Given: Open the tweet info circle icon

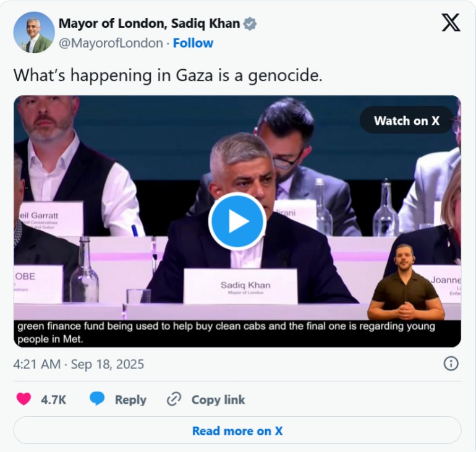Looking at the screenshot, I should (x=451, y=364).
